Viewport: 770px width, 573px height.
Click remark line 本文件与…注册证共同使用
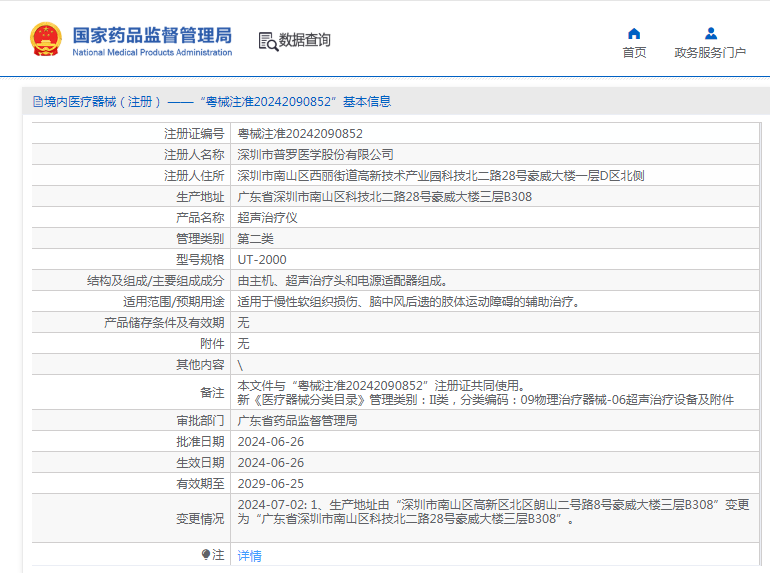[382, 385]
